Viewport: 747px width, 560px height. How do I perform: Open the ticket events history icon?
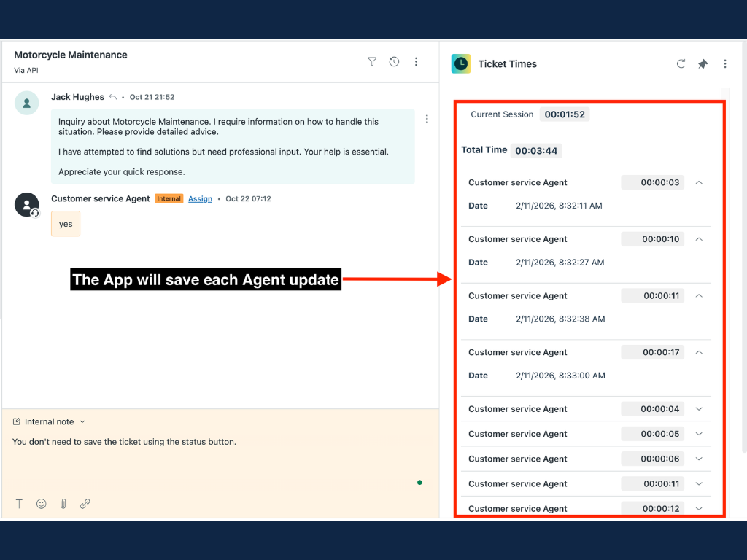click(x=394, y=62)
